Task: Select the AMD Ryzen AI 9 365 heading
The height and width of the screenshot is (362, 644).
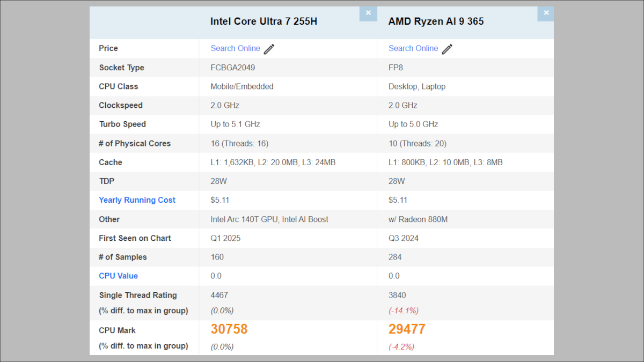Action: [436, 21]
